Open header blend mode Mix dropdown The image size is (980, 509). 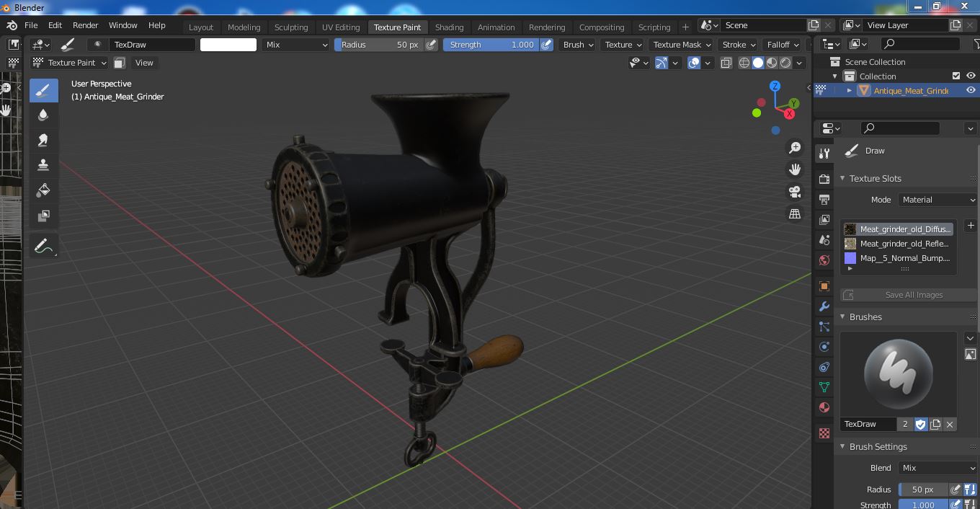[x=295, y=45]
